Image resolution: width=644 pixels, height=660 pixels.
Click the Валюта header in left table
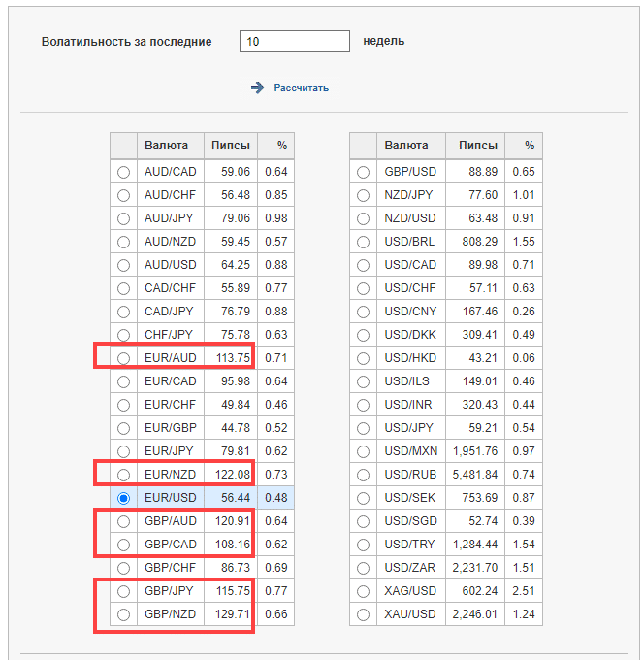[166, 146]
